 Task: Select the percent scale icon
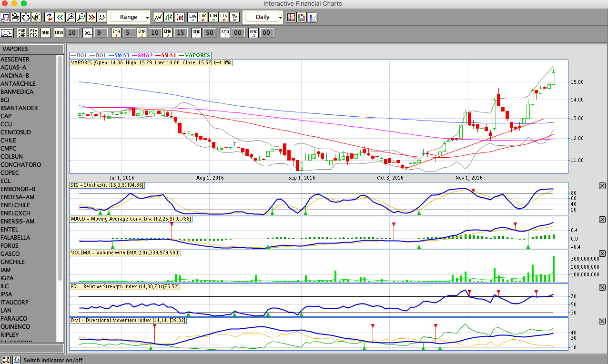tap(234, 17)
